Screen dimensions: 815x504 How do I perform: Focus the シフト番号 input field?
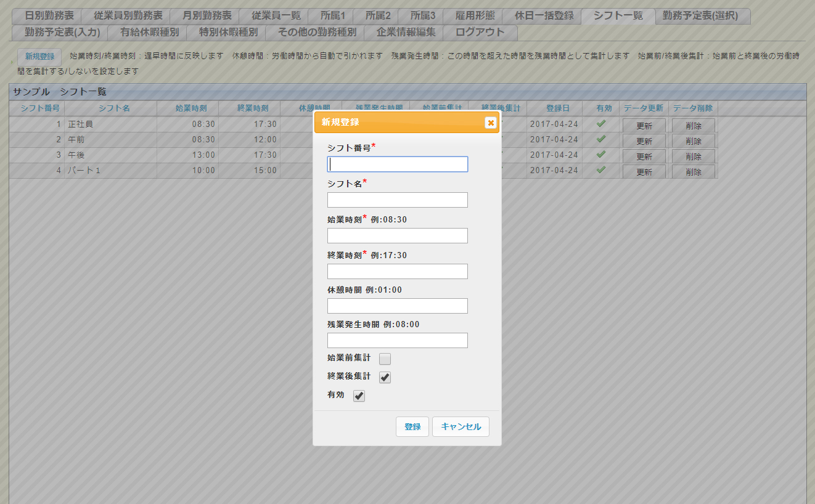pyautogui.click(x=397, y=164)
